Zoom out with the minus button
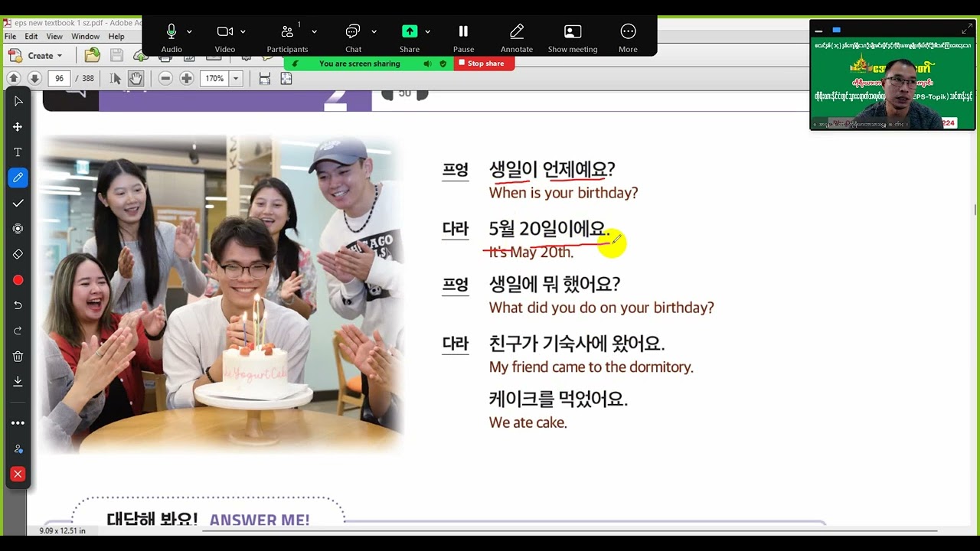 pos(165,78)
